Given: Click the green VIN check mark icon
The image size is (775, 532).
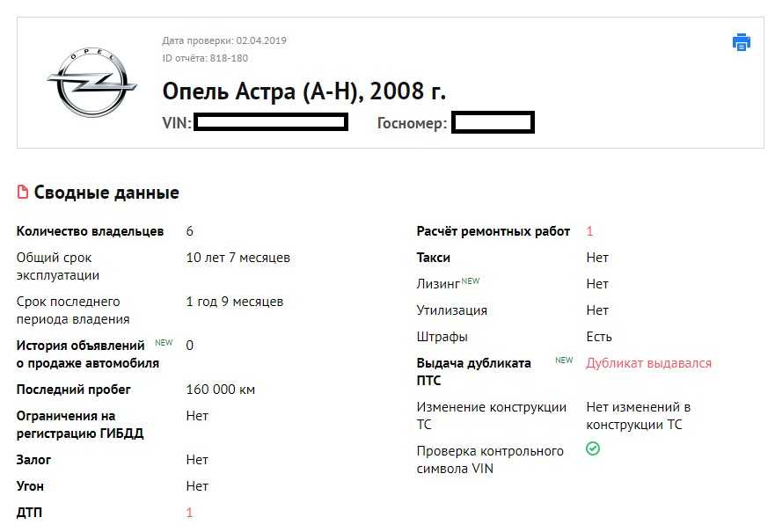Looking at the screenshot, I should pos(593,449).
